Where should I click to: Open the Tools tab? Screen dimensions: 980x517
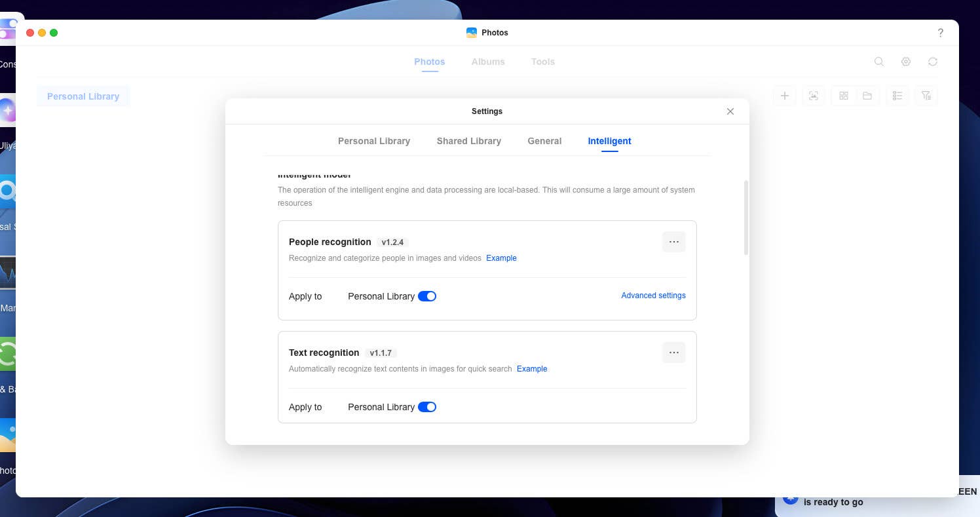pyautogui.click(x=543, y=62)
